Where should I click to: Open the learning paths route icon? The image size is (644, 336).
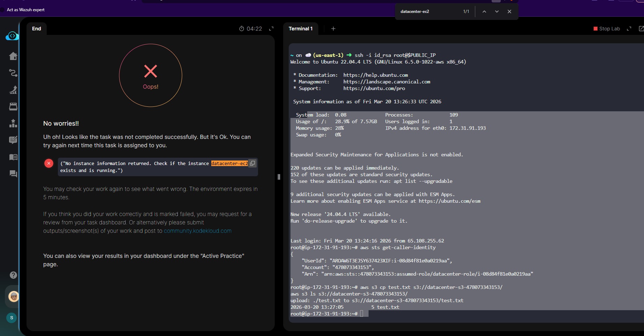pyautogui.click(x=13, y=73)
